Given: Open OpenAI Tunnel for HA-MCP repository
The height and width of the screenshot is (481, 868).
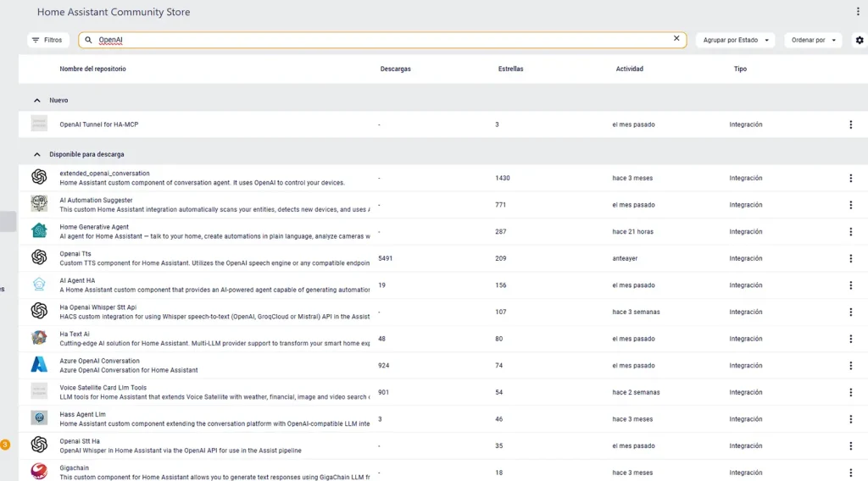Looking at the screenshot, I should [x=442, y=125].
